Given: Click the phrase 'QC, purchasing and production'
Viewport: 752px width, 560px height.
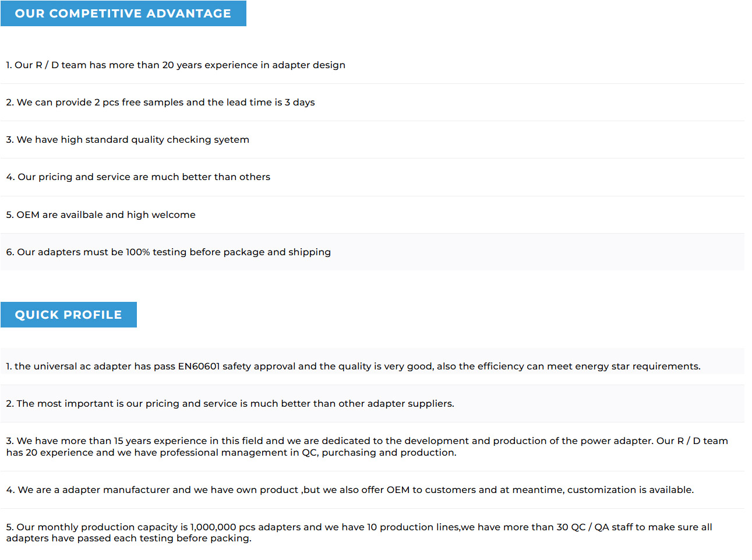Looking at the screenshot, I should pos(379,453).
